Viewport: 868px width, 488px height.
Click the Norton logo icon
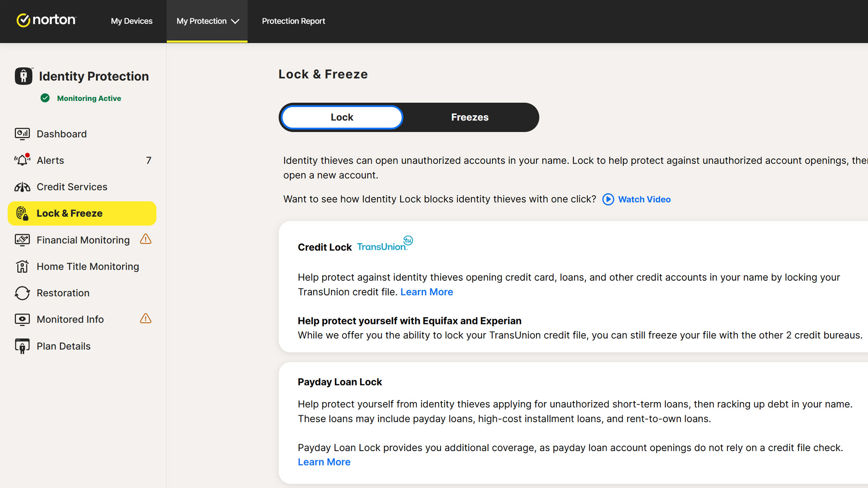click(x=23, y=20)
